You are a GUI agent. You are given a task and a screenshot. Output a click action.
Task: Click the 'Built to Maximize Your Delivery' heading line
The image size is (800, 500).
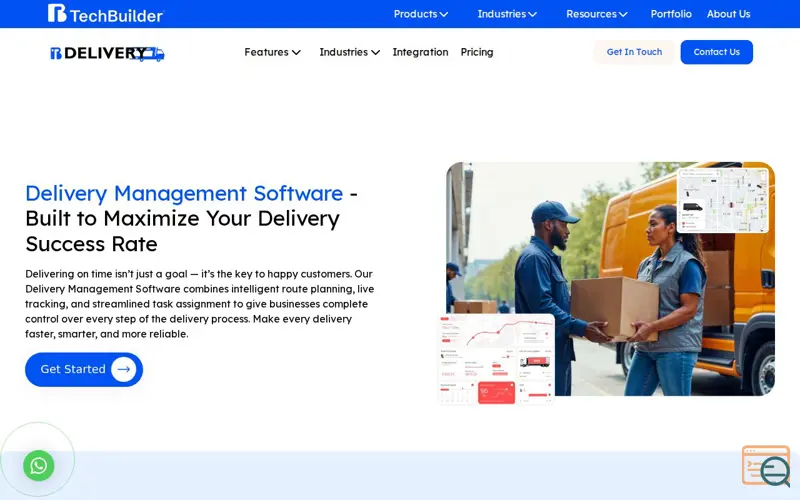click(182, 218)
